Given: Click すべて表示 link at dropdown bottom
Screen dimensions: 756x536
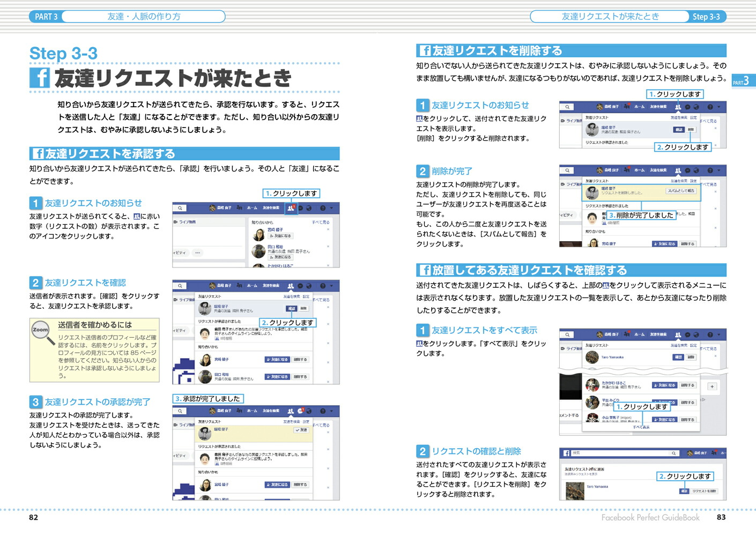Looking at the screenshot, I should click(641, 427).
